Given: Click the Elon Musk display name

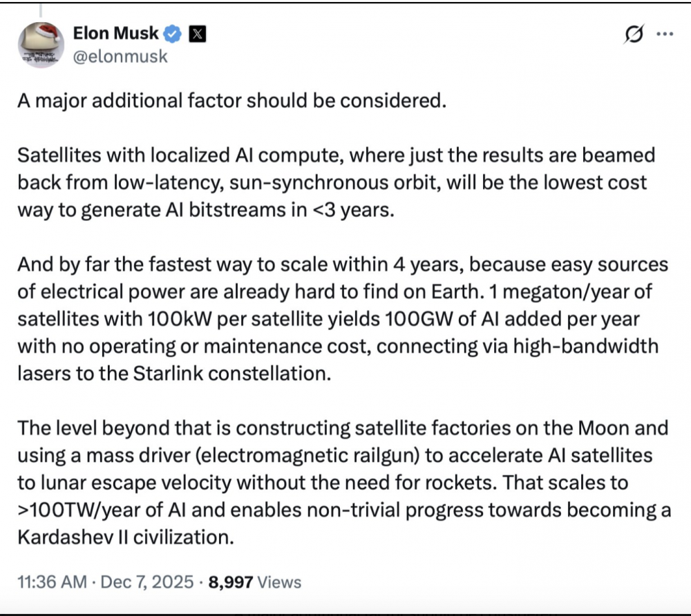Looking at the screenshot, I should 115,33.
